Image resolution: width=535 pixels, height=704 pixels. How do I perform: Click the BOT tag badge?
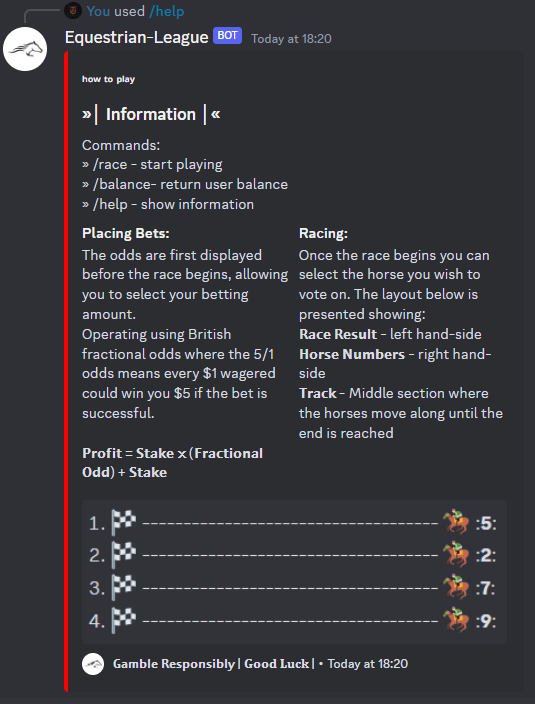[228, 36]
